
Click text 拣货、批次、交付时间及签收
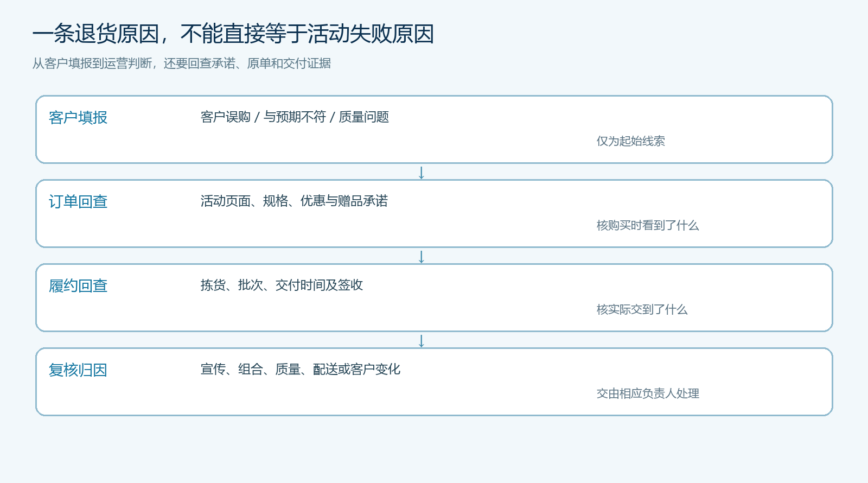point(282,285)
